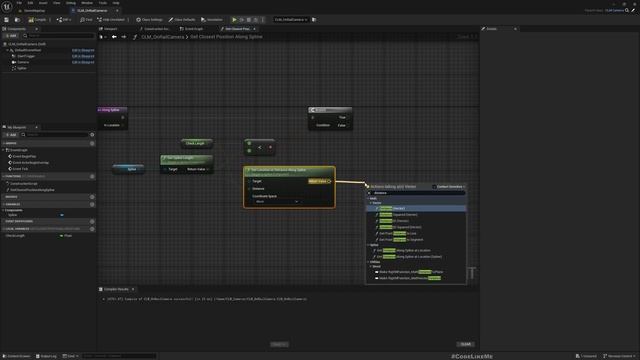Open the Asset menu
The height and width of the screenshot is (360, 640).
click(x=43, y=3)
